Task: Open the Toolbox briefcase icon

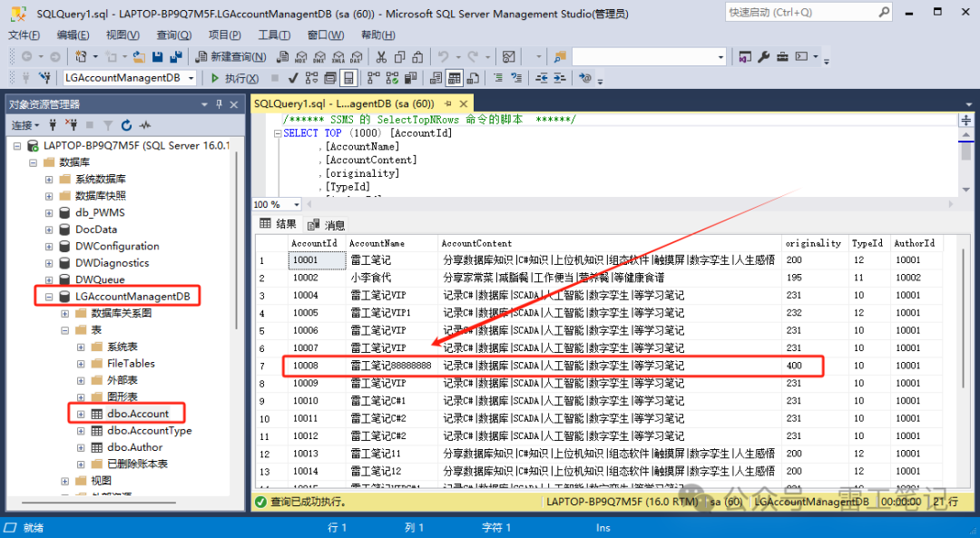Action: pos(782,57)
